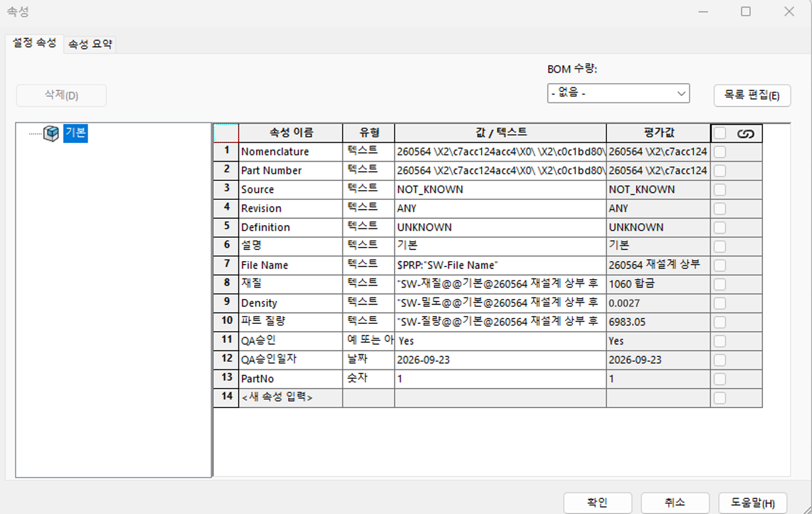
Task: Cancel the dialog with 취소
Action: tap(675, 502)
